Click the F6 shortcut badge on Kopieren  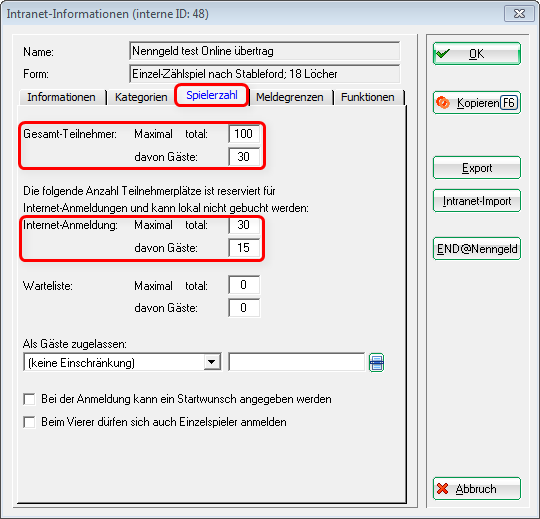click(509, 103)
